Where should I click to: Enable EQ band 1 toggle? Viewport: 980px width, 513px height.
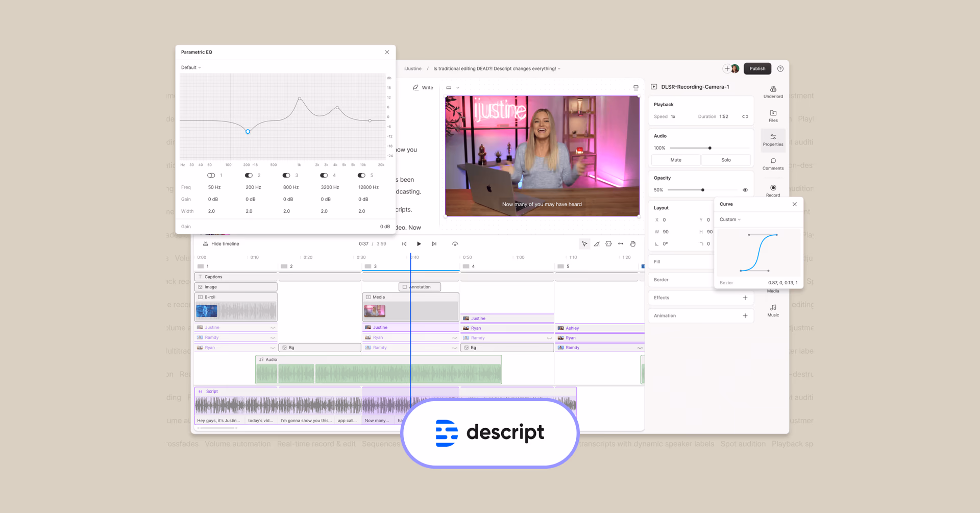pos(211,175)
